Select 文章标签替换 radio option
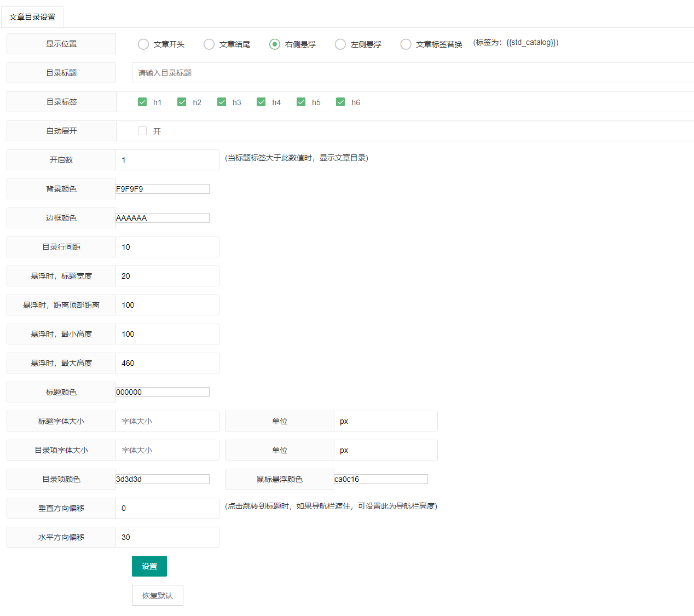The height and width of the screenshot is (616, 694). (406, 44)
